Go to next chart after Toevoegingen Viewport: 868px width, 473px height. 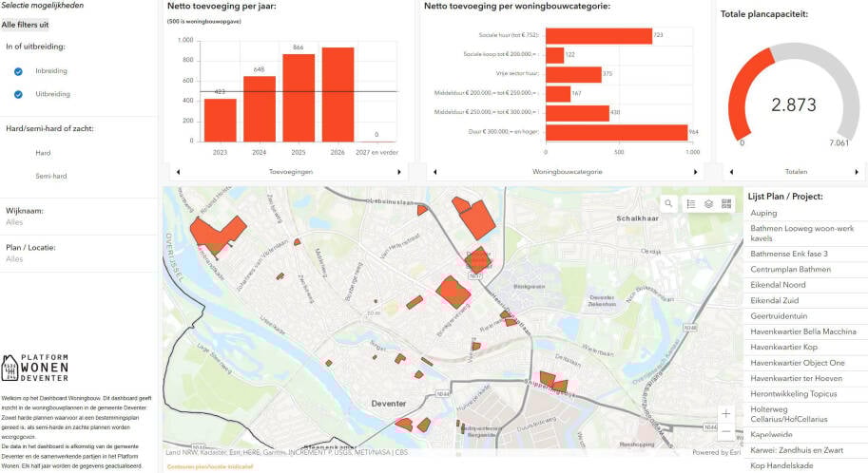(x=399, y=172)
